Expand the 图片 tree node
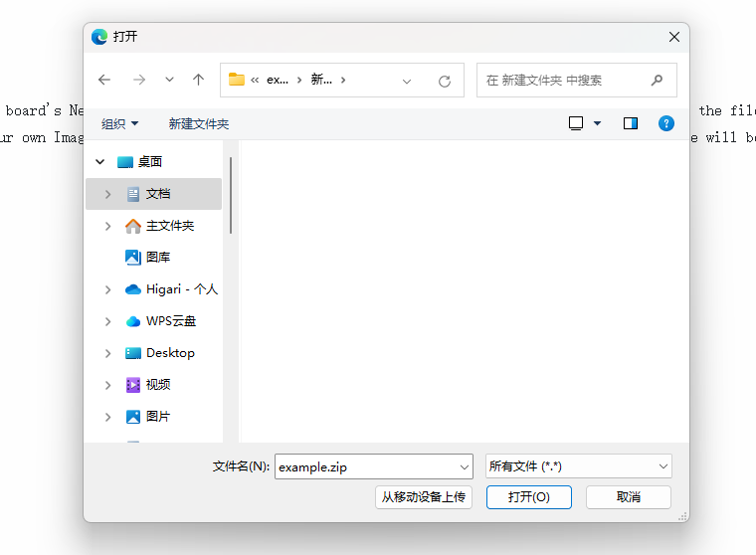 click(108, 417)
